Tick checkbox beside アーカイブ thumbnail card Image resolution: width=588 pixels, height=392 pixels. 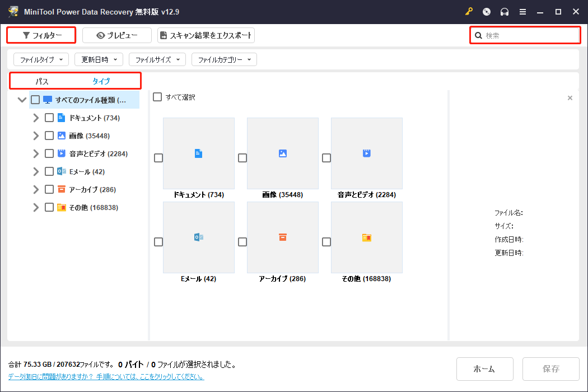click(242, 242)
